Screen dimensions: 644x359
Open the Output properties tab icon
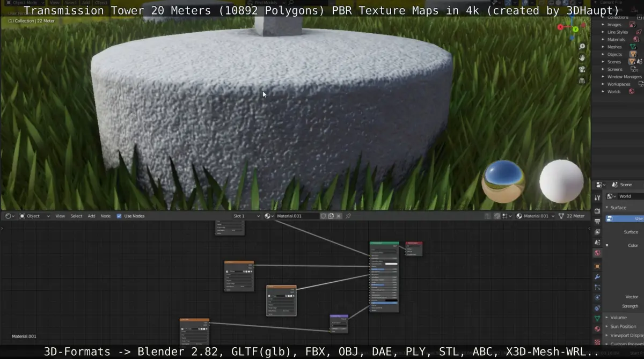pos(597,222)
